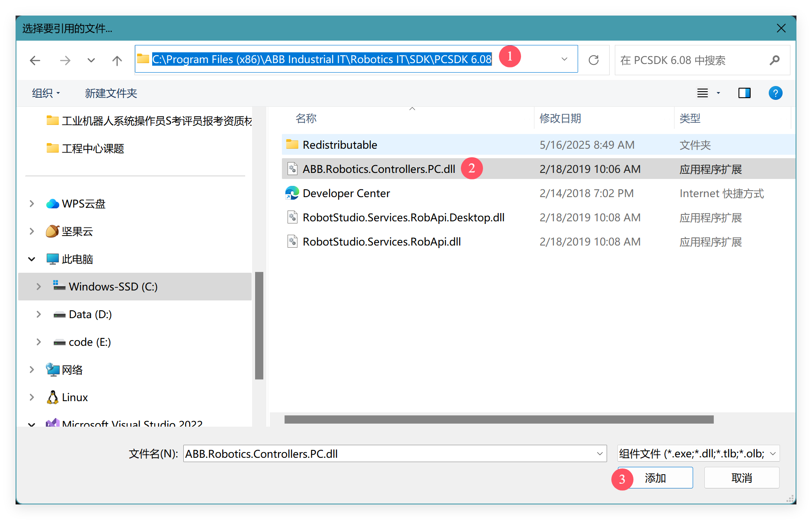The height and width of the screenshot is (520, 812).
Task: Collapse 此电脑 tree node
Action: point(32,259)
